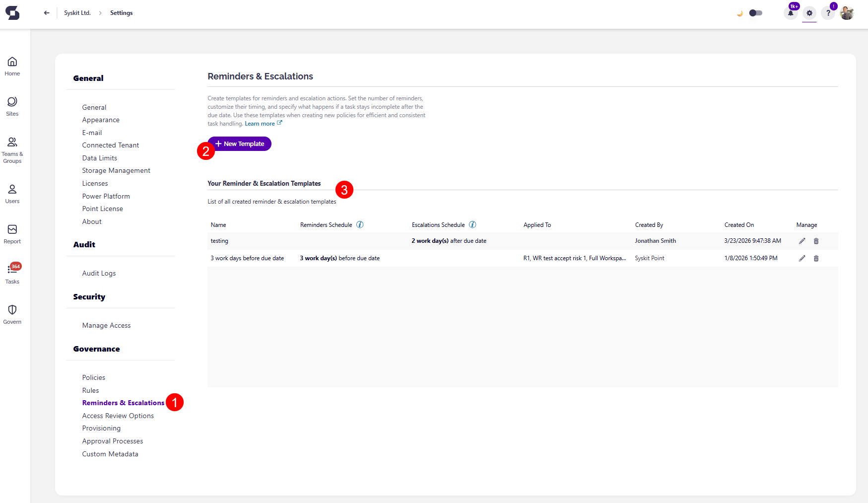Image resolution: width=868 pixels, height=503 pixels.
Task: Click the notifications bell icon
Action: tap(791, 13)
